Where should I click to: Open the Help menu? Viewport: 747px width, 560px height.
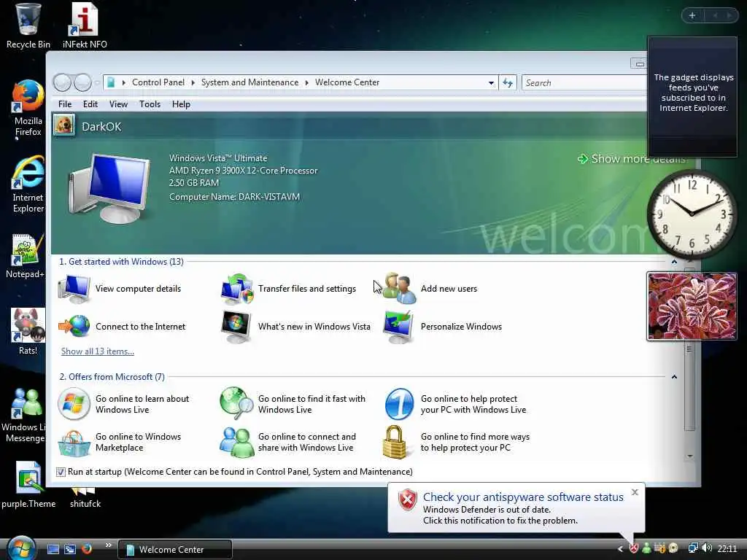click(x=181, y=104)
